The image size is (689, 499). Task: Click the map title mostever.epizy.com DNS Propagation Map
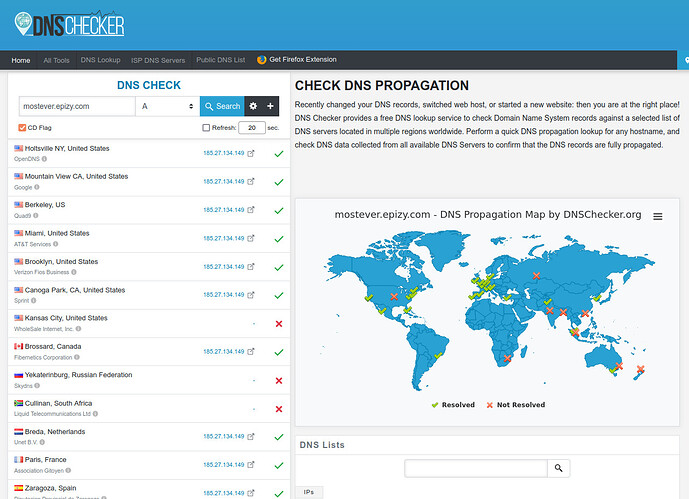488,215
